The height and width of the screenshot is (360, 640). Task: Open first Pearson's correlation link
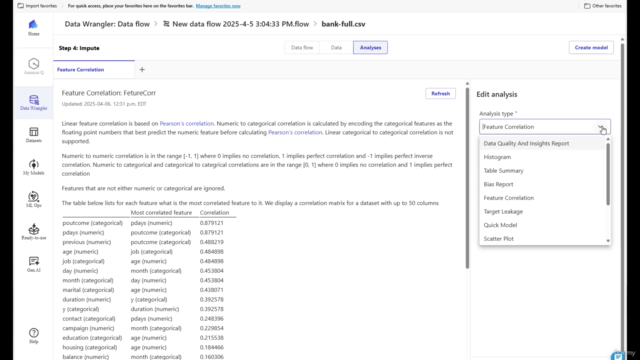pos(187,123)
